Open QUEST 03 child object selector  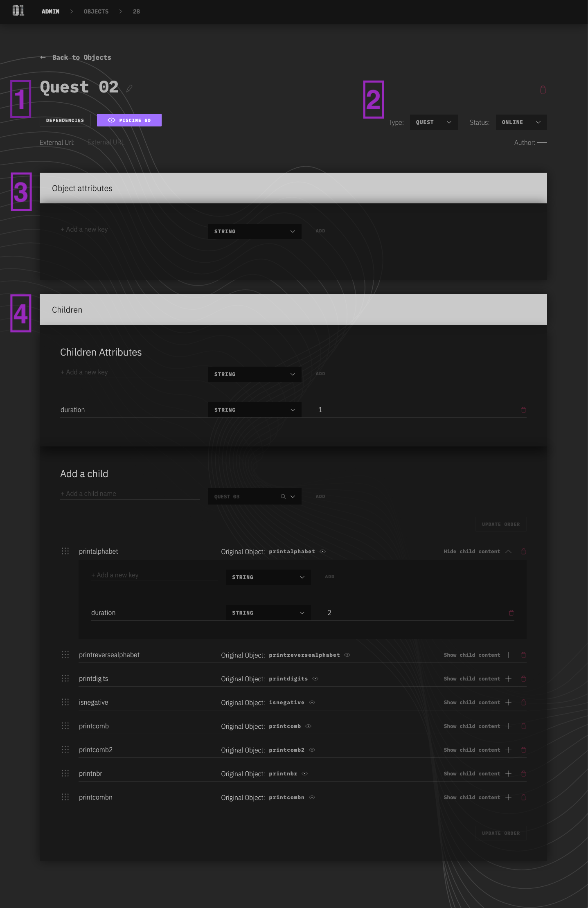coord(255,496)
